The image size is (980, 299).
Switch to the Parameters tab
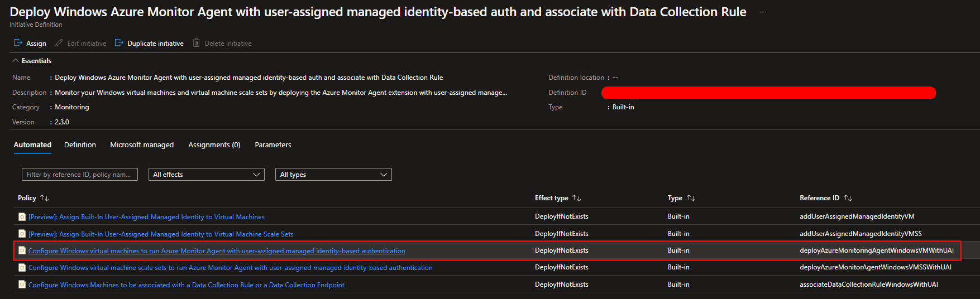[273, 145]
